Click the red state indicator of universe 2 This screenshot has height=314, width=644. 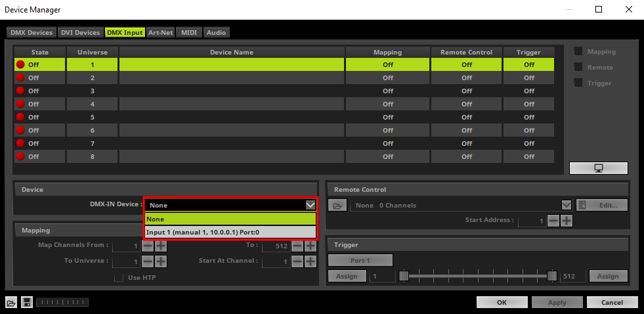[x=20, y=78]
